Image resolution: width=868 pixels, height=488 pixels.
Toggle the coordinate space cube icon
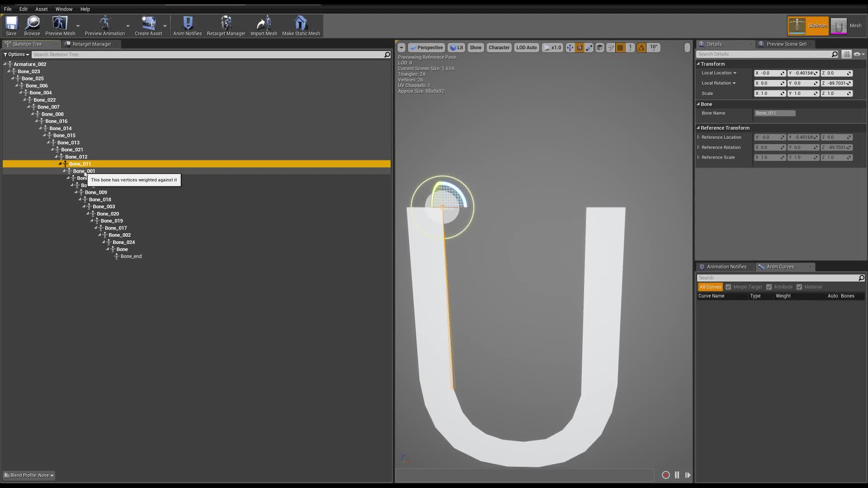point(600,47)
